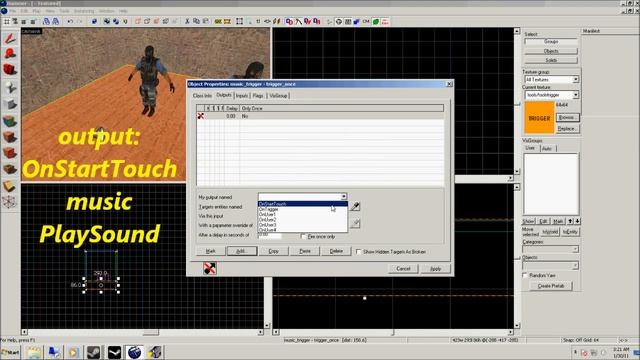Click scroll-up arrow beside top-right 2D view
Viewport: 640px width, 360px height.
click(x=517, y=31)
